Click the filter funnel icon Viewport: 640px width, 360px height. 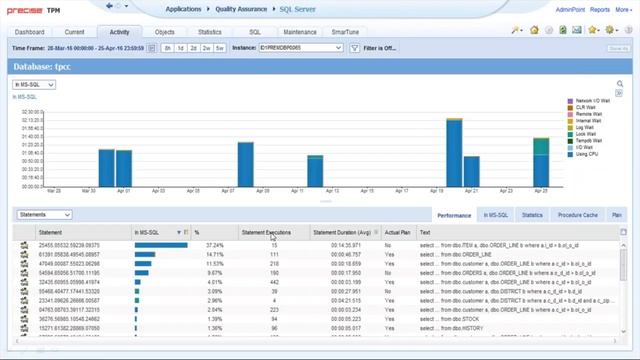coord(354,48)
